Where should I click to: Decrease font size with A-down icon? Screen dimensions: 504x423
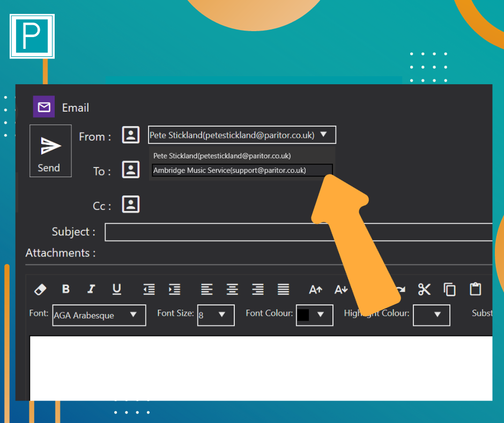pos(341,290)
